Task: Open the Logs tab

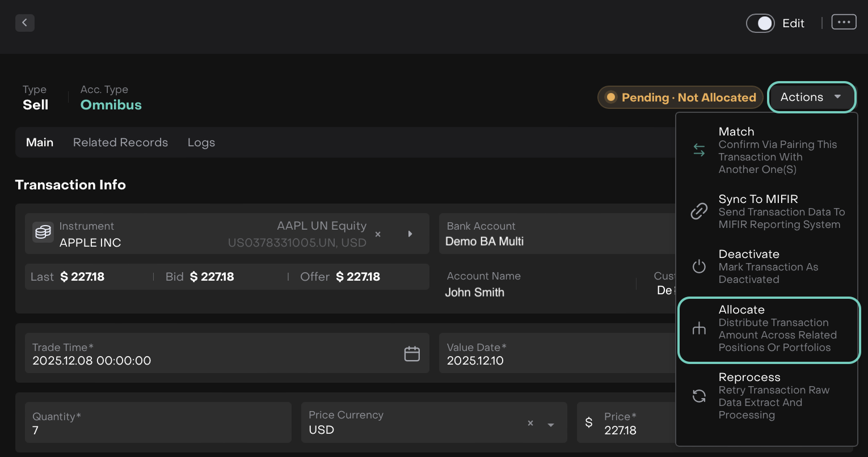Action: (x=201, y=143)
